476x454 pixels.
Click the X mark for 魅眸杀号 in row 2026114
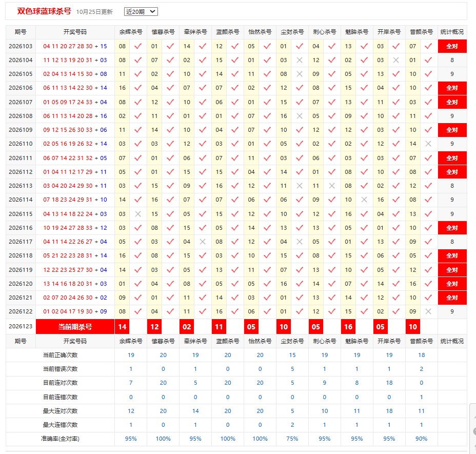(x=364, y=200)
